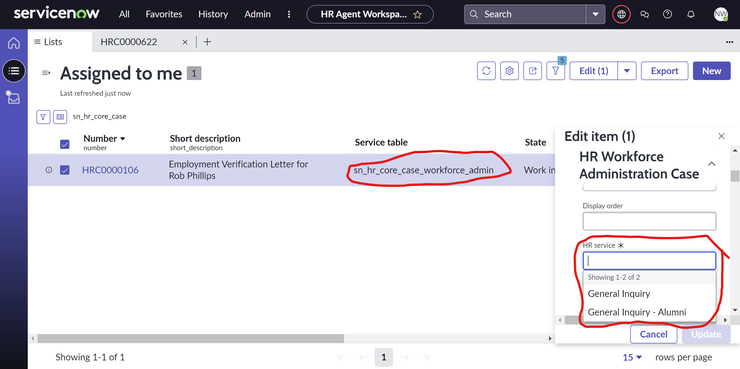Click the Employment Verification Letter description cell
This screenshot has height=369, width=740.
[x=239, y=170]
